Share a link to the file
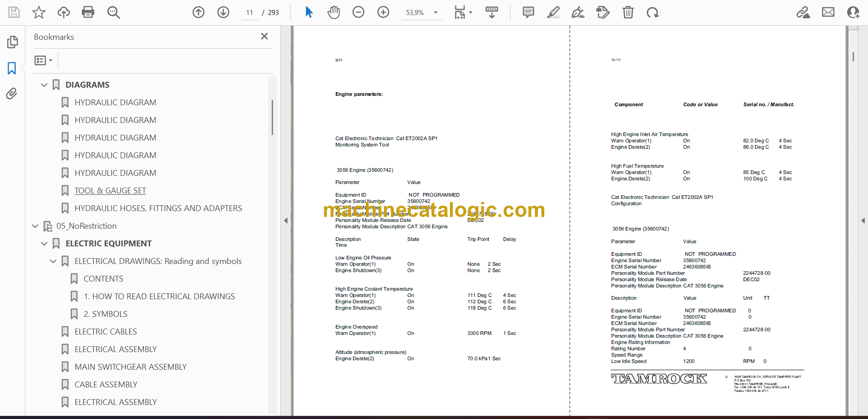868x419 pixels. pos(803,12)
